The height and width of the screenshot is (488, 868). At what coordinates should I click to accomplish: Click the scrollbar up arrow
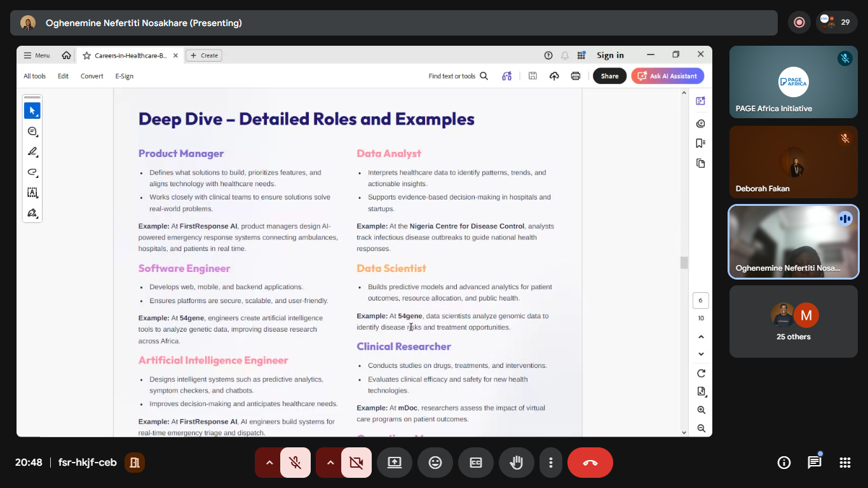click(x=684, y=93)
